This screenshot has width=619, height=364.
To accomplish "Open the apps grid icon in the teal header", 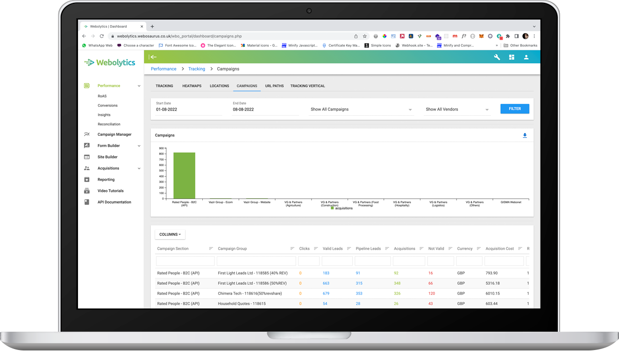I will (512, 57).
